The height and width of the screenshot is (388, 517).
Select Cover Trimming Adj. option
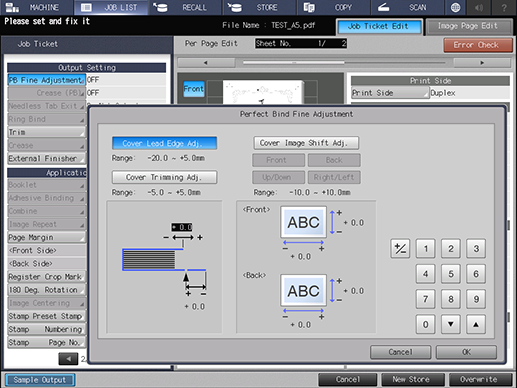coord(164,177)
